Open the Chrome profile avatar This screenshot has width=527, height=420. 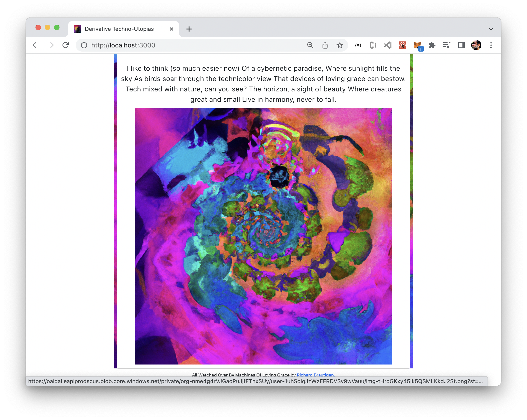coord(476,45)
